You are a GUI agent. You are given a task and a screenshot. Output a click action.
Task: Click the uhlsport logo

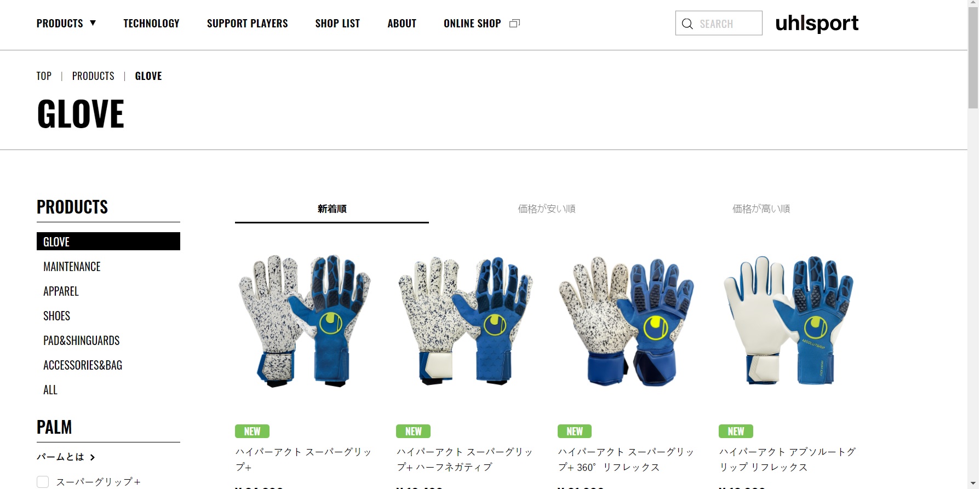pos(817,23)
